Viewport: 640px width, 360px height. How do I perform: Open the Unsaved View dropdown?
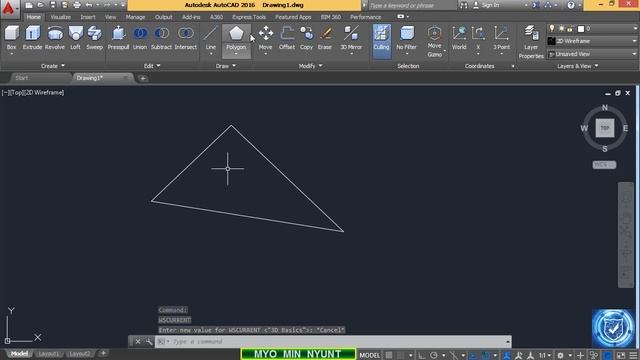[634, 54]
